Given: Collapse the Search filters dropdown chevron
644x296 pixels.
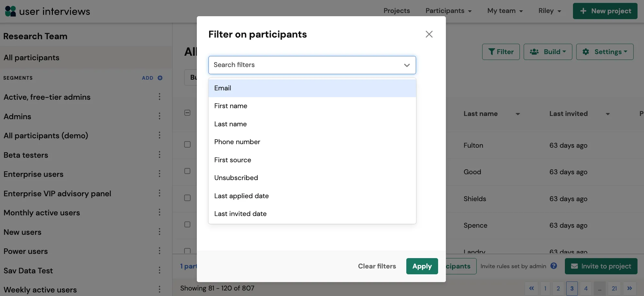Looking at the screenshot, I should tap(407, 65).
